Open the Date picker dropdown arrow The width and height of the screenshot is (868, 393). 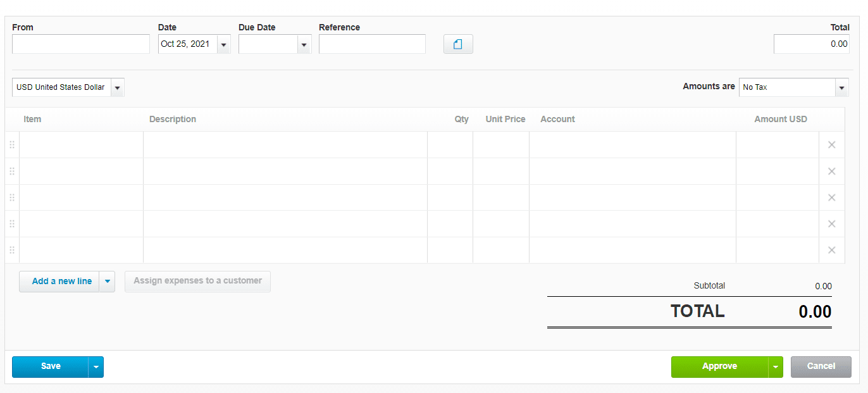(223, 44)
